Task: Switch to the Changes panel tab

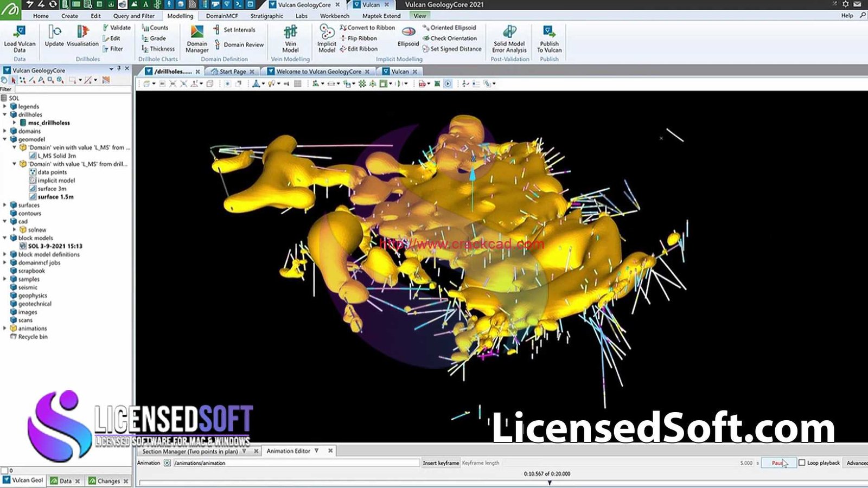Action: pos(108,481)
